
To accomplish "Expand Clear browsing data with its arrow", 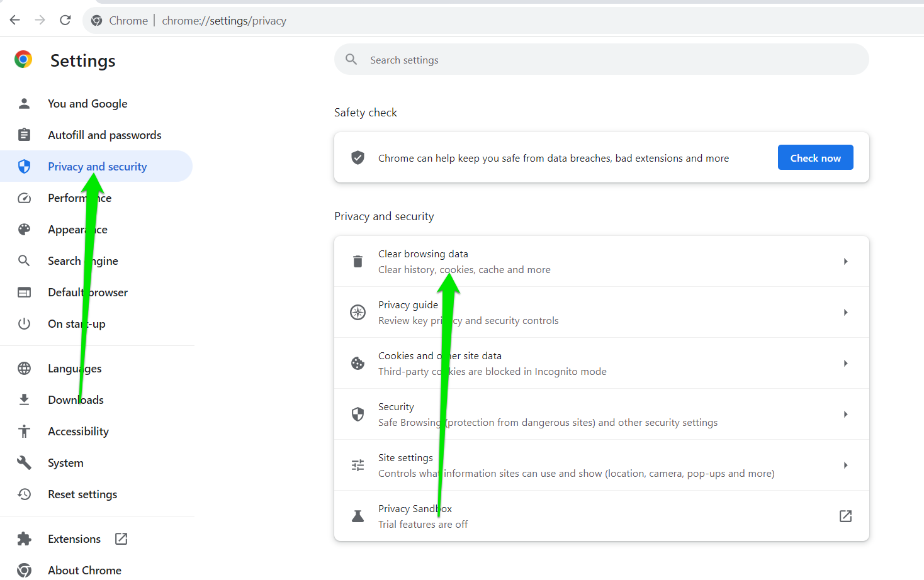I will point(845,261).
